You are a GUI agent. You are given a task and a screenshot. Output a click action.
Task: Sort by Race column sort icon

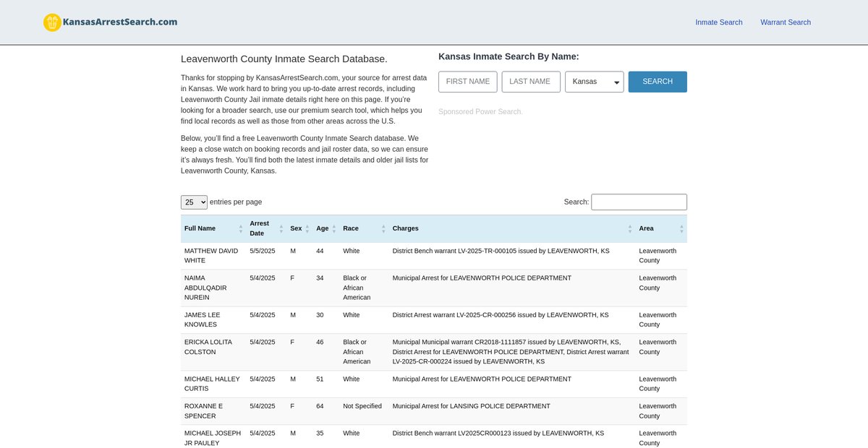coord(383,228)
